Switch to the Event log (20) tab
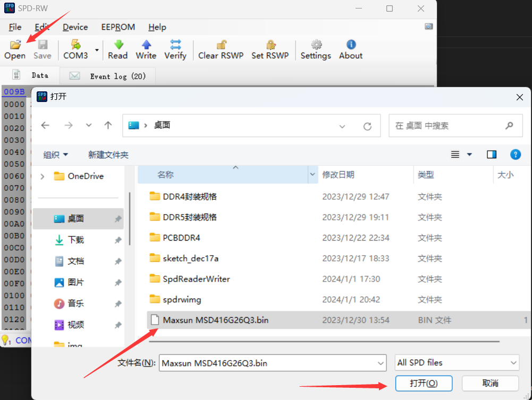The width and height of the screenshot is (532, 400). tap(108, 76)
